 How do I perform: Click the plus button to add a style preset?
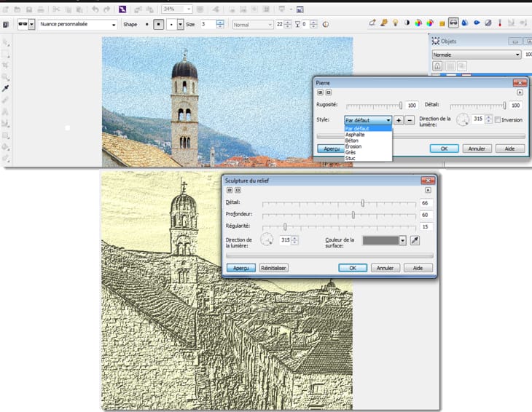[x=399, y=120]
